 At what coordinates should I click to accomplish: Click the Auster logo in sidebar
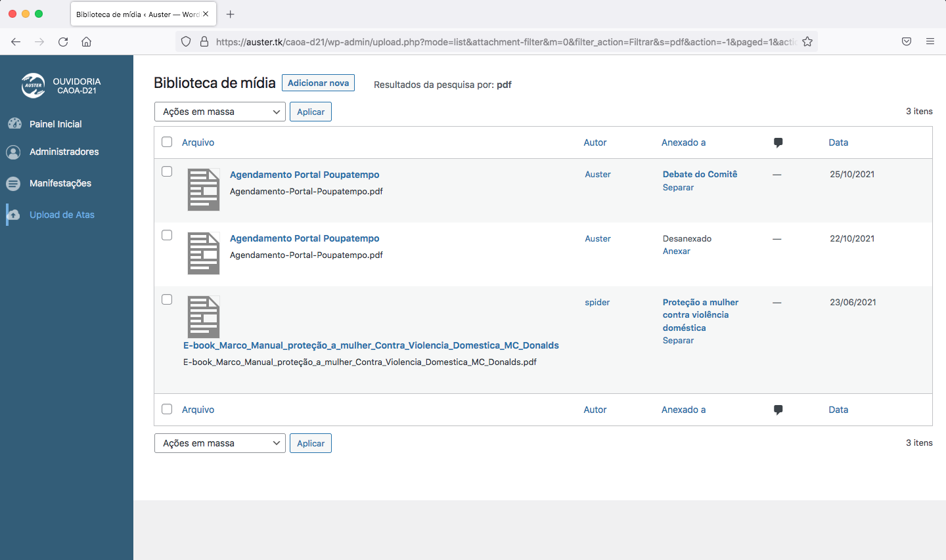pyautogui.click(x=33, y=85)
